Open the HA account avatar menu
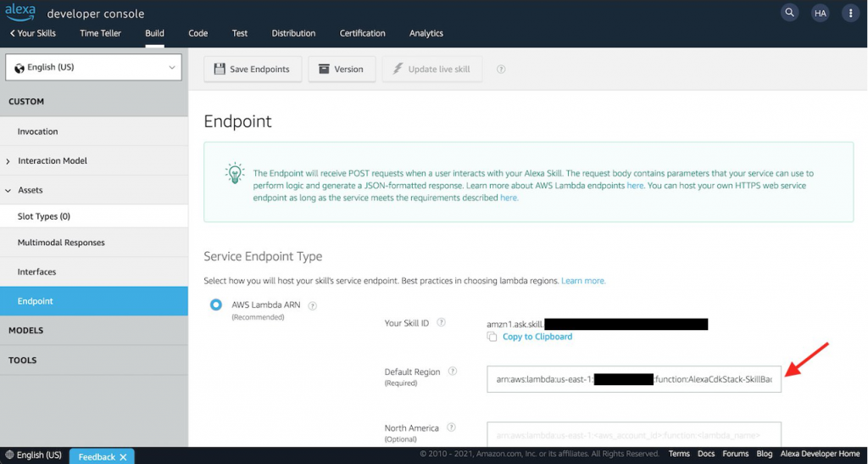The width and height of the screenshot is (868, 464). coord(820,14)
